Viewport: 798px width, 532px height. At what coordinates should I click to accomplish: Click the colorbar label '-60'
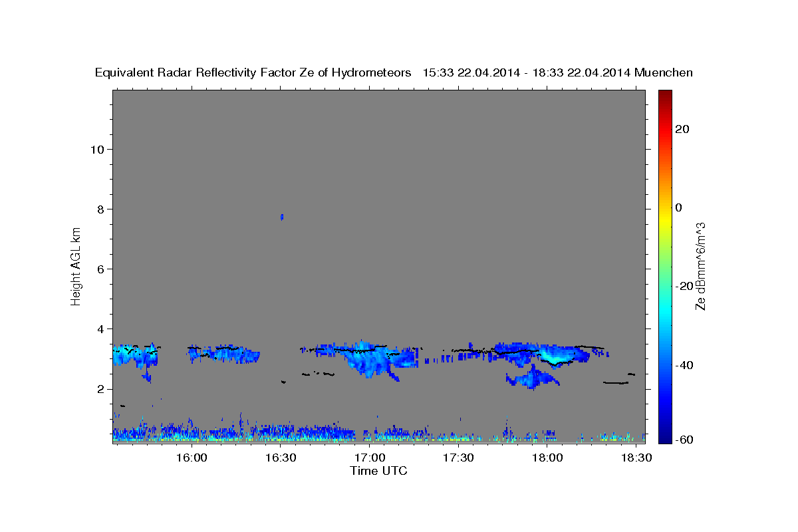pyautogui.click(x=684, y=440)
